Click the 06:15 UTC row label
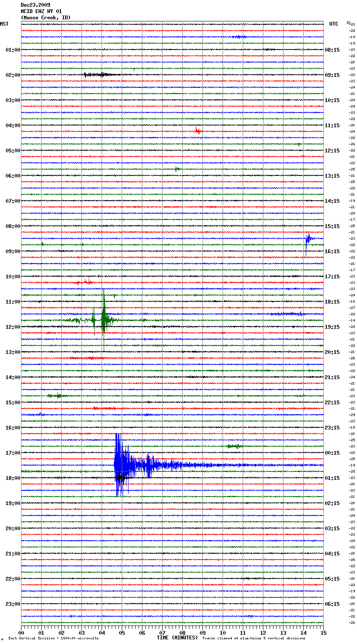The height and width of the screenshot is (644, 357). [332, 604]
